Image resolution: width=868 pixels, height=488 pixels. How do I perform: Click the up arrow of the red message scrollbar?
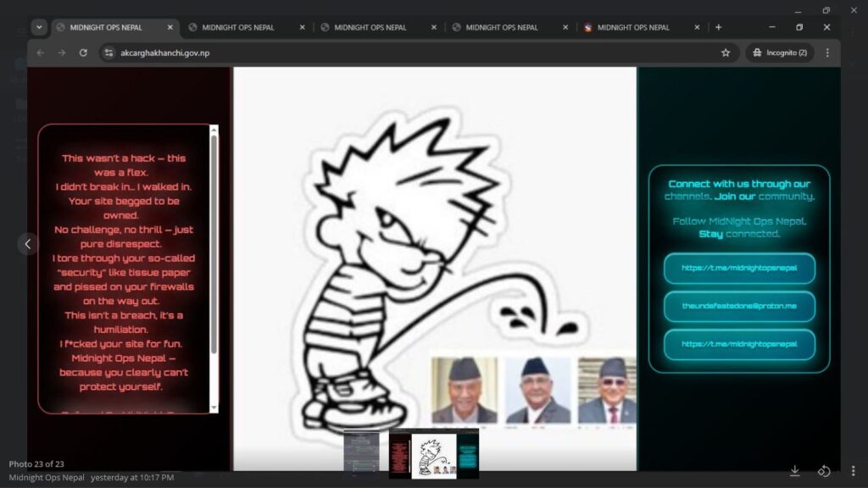214,130
